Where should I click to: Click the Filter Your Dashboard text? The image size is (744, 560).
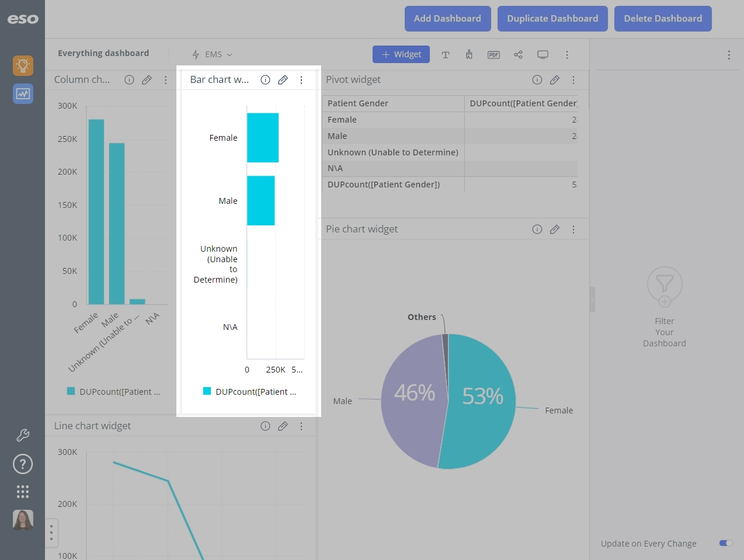[x=665, y=332]
